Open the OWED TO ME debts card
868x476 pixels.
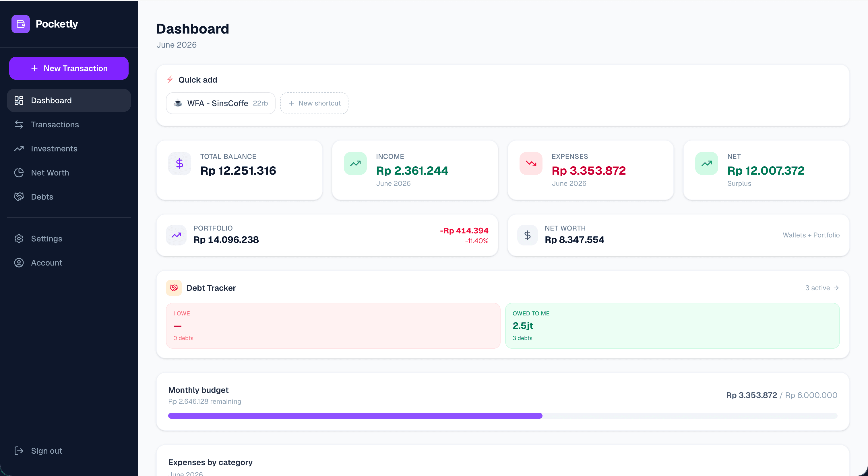[672, 325]
